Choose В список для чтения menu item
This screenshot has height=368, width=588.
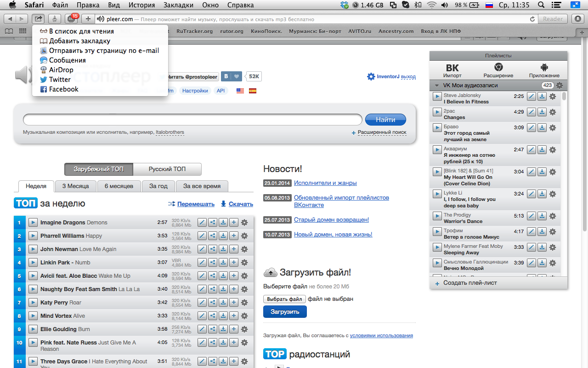click(100, 31)
